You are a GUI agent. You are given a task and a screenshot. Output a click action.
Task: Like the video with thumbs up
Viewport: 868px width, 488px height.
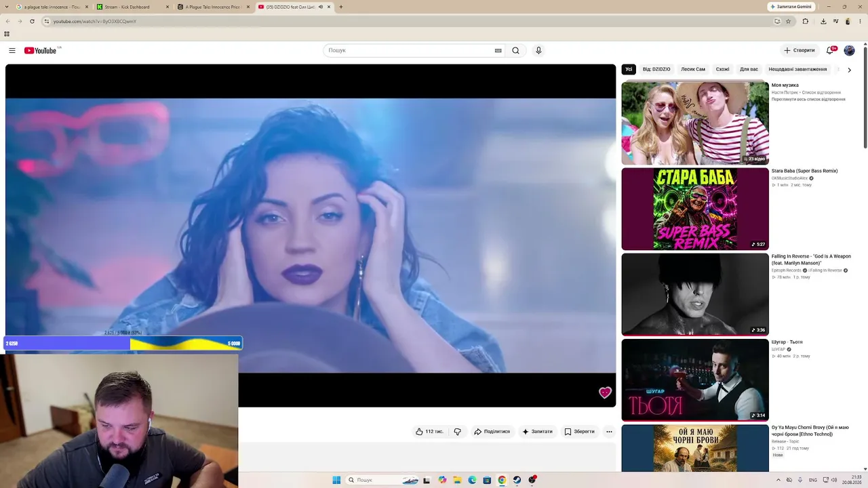pyautogui.click(x=429, y=432)
